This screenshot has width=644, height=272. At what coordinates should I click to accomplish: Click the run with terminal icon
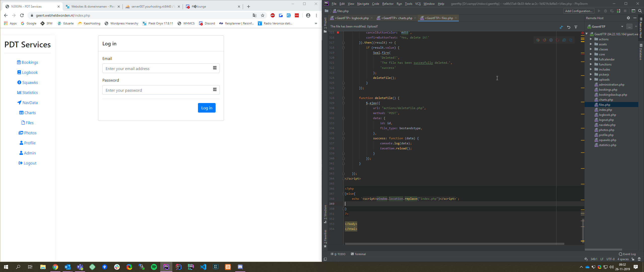coord(633,11)
